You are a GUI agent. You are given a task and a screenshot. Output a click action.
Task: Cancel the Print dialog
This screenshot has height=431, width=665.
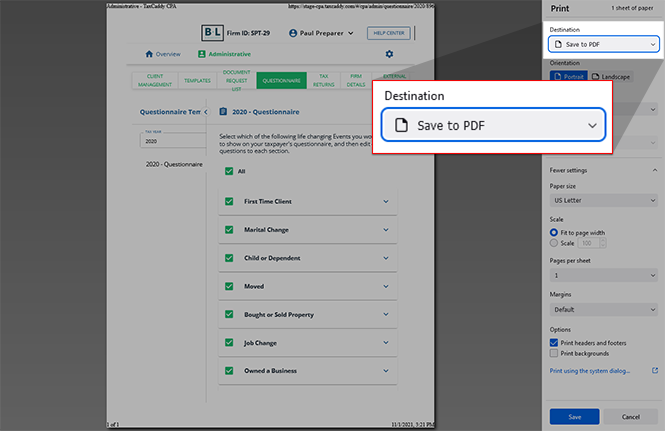(631, 417)
